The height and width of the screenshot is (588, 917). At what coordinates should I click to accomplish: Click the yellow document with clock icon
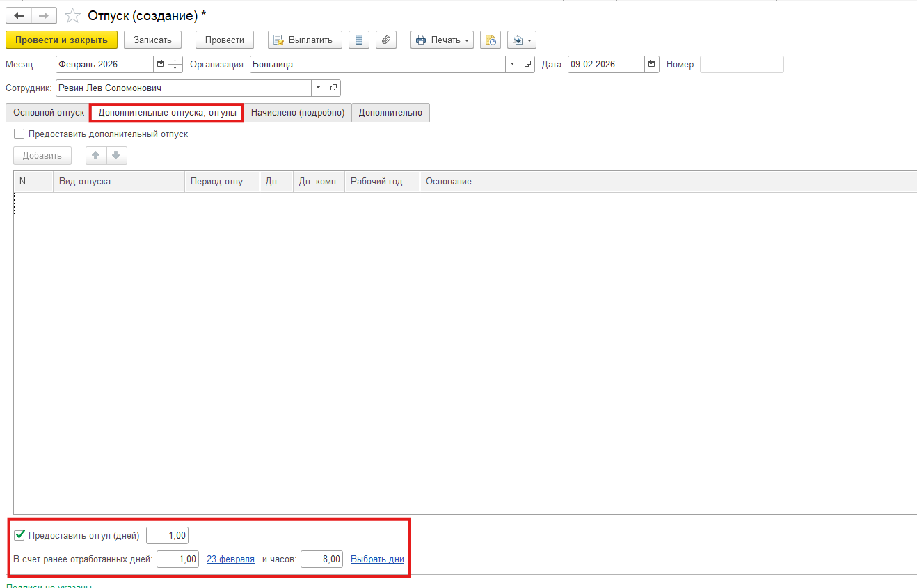(491, 40)
